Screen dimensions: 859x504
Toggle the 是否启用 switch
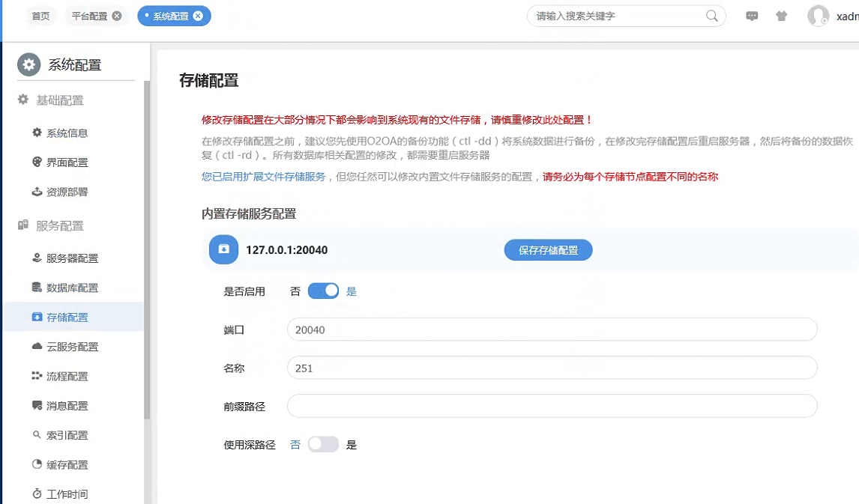pyautogui.click(x=323, y=291)
